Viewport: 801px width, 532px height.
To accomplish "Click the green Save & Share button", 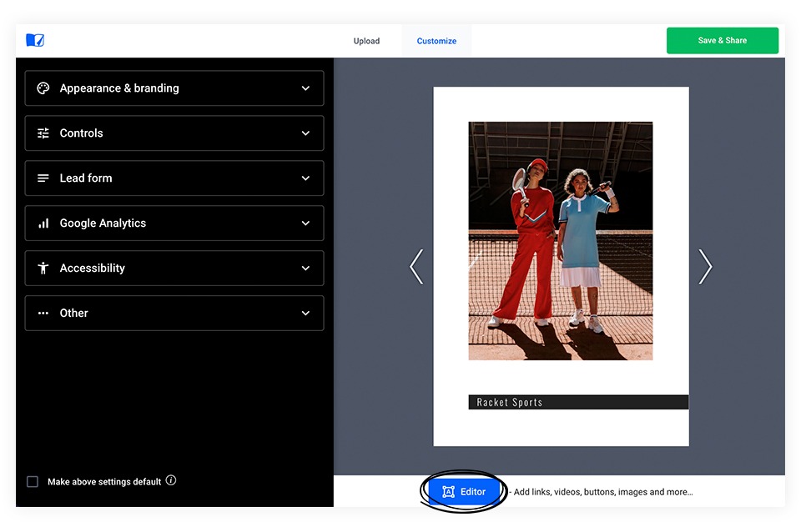I will [723, 40].
